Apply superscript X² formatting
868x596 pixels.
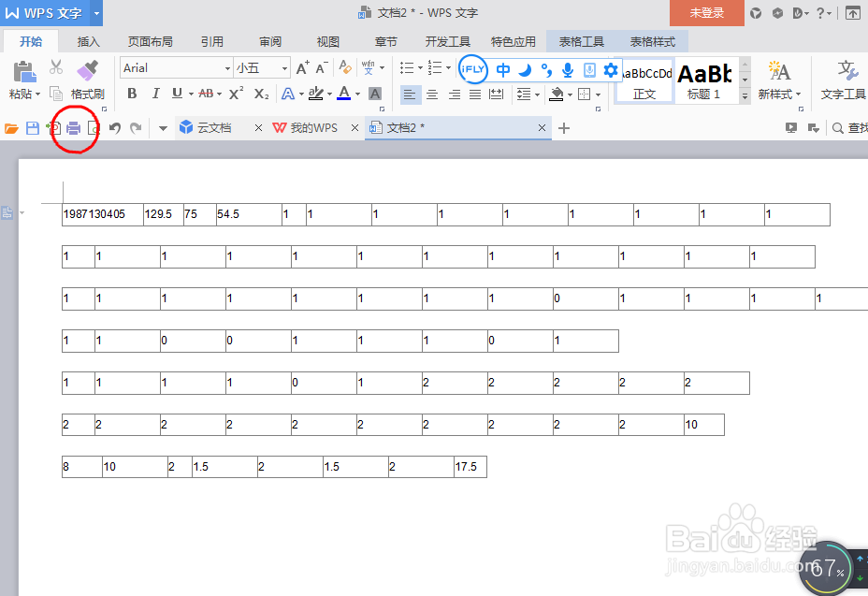tap(236, 94)
